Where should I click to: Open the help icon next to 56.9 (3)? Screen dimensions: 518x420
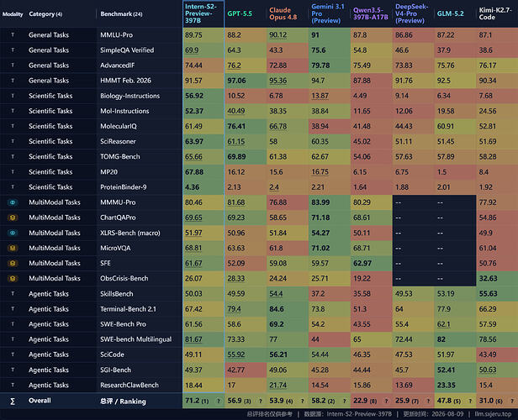(261, 402)
